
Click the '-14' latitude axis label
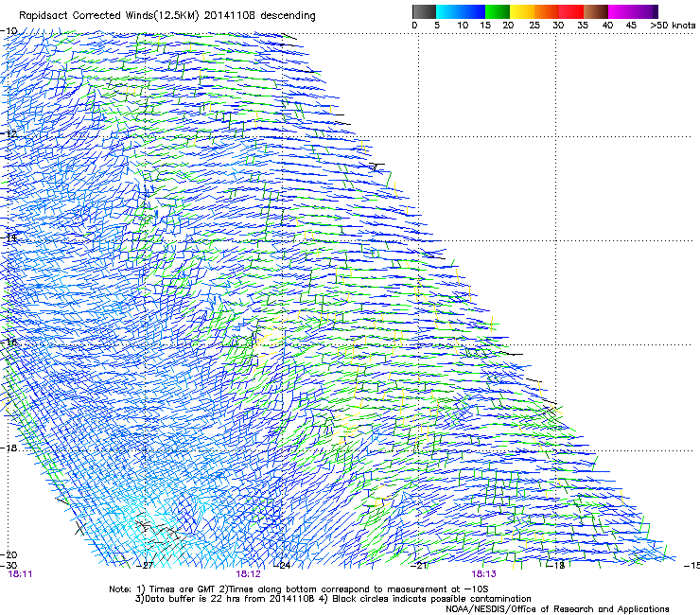[x=9, y=238]
